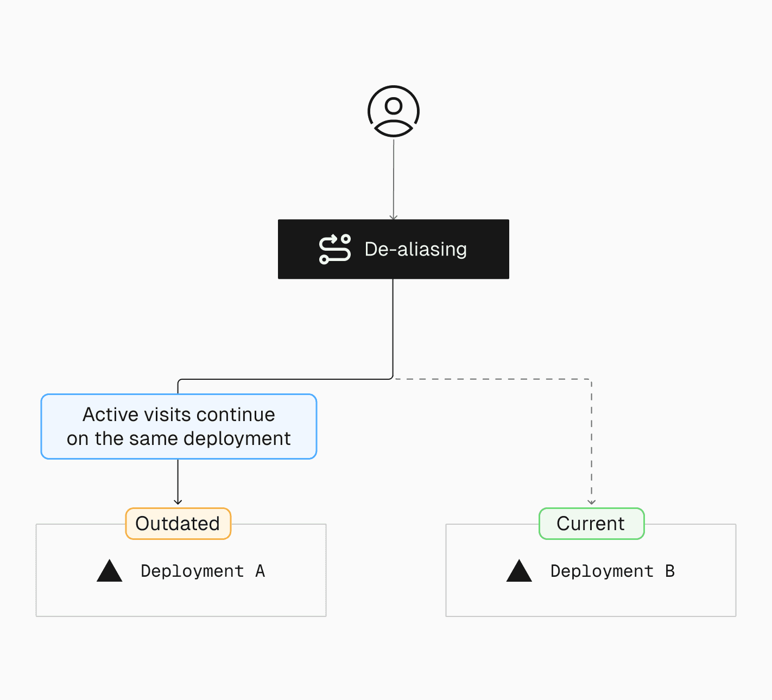Expand the Deployment B container panel
The width and height of the screenshot is (772, 700).
(591, 597)
